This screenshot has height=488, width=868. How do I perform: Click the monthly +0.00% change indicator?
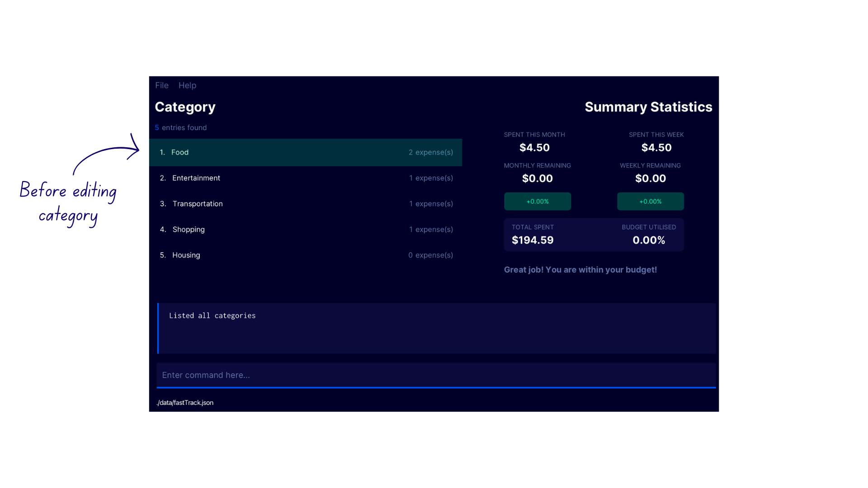point(538,202)
